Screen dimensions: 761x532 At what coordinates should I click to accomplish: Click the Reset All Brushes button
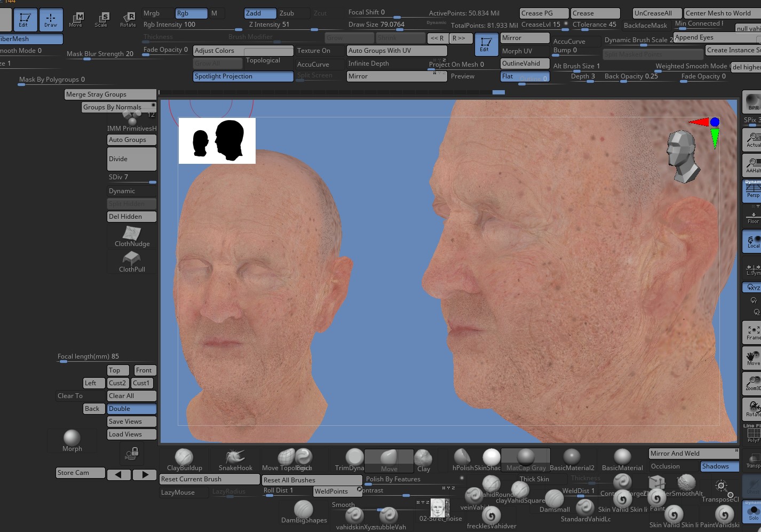[x=312, y=480]
